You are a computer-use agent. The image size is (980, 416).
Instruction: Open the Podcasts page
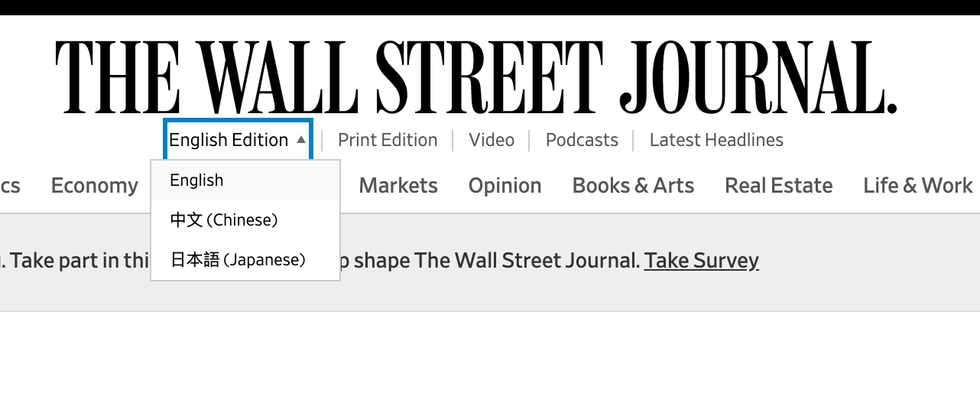pos(582,140)
